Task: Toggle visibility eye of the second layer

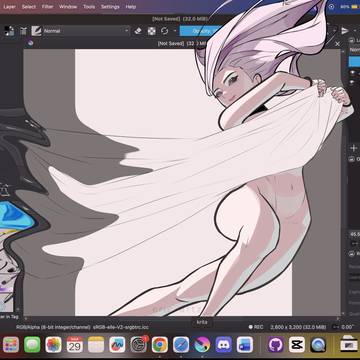Action: [352, 82]
